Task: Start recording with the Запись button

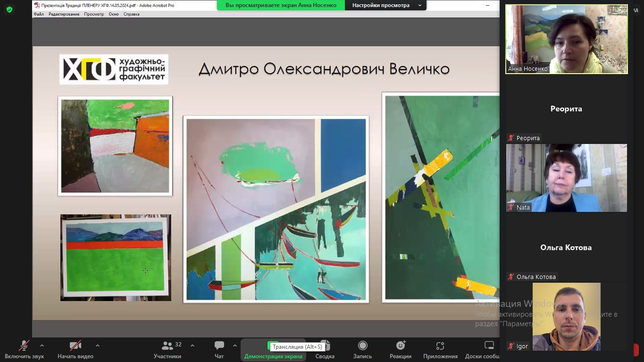Action: click(x=362, y=350)
